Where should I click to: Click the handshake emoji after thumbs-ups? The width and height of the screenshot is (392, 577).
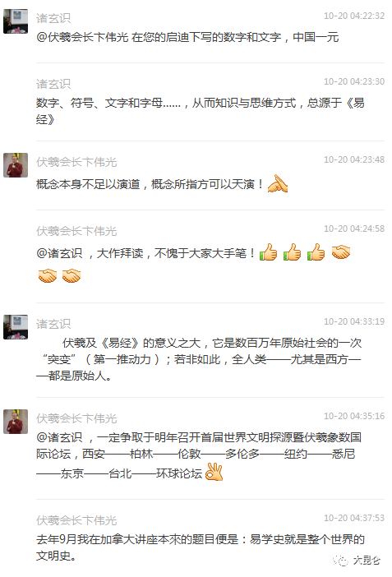tap(341, 252)
